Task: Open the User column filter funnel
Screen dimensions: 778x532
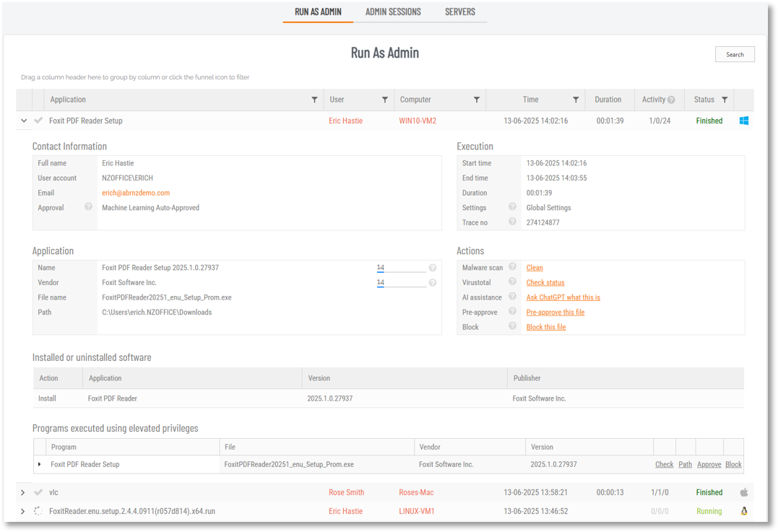Action: tap(384, 100)
